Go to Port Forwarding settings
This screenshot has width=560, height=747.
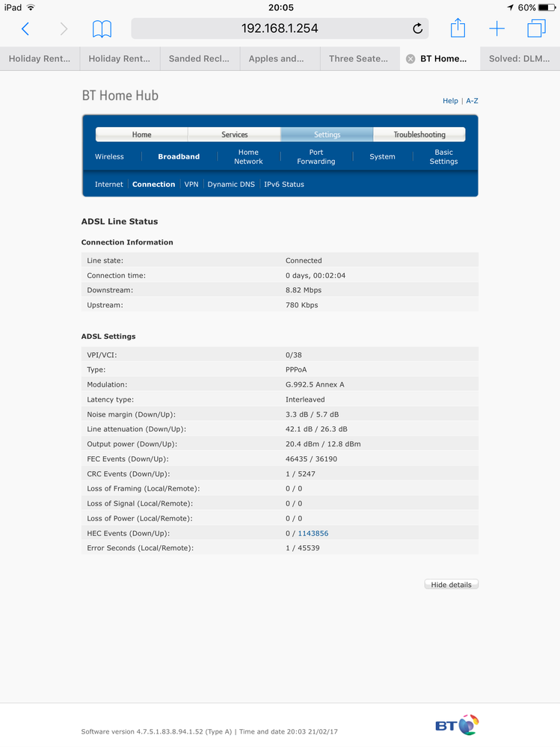(x=316, y=157)
